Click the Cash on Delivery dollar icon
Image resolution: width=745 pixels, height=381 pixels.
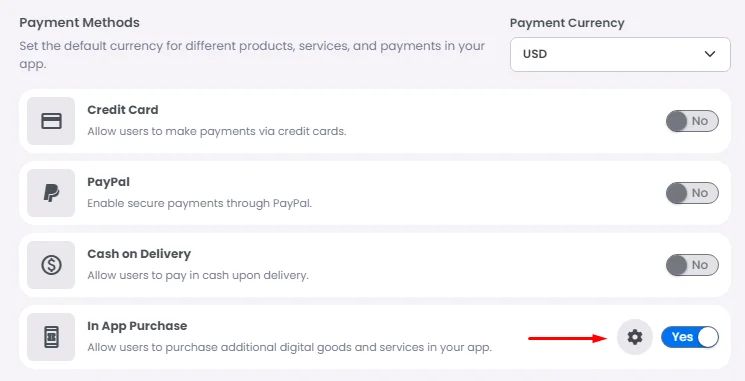click(x=51, y=265)
